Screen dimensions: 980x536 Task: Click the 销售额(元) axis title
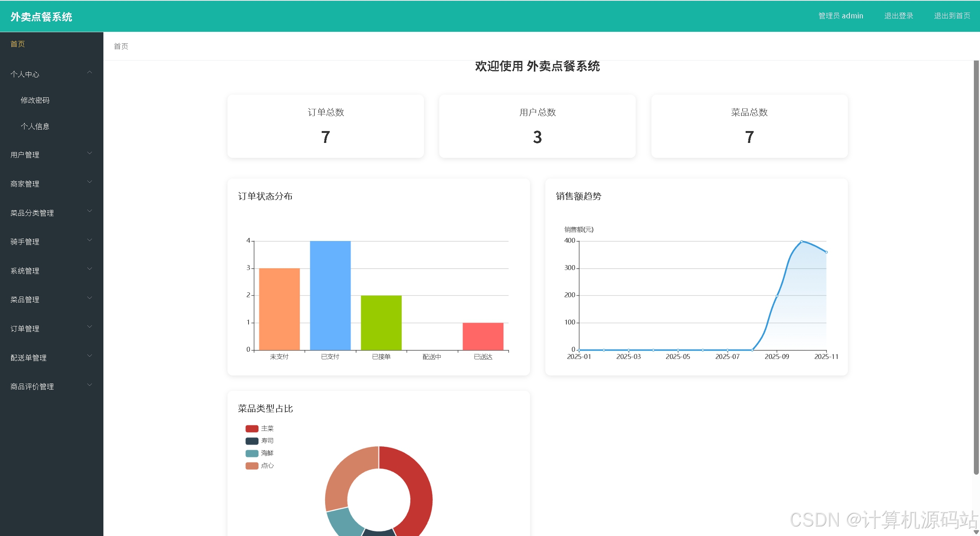pyautogui.click(x=579, y=229)
